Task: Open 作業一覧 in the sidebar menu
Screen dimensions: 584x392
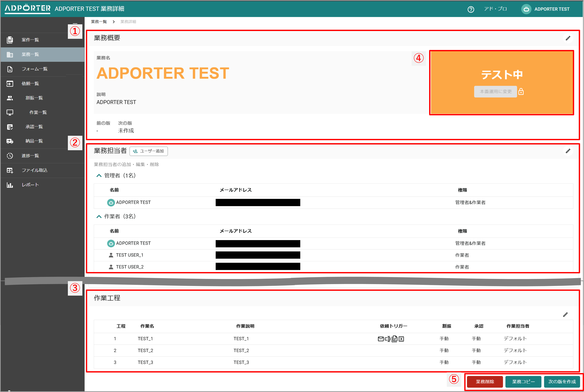Action: pyautogui.click(x=38, y=113)
